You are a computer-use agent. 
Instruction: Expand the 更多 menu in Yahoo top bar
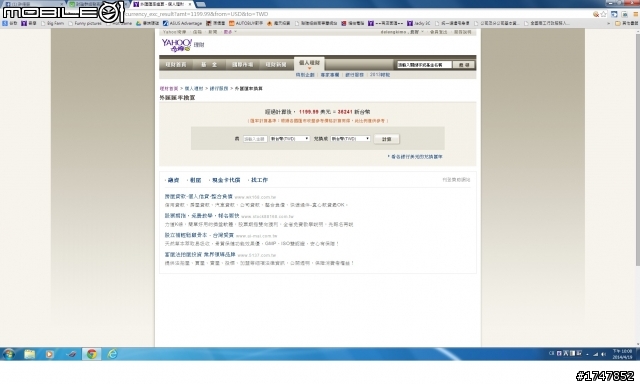click(x=230, y=32)
